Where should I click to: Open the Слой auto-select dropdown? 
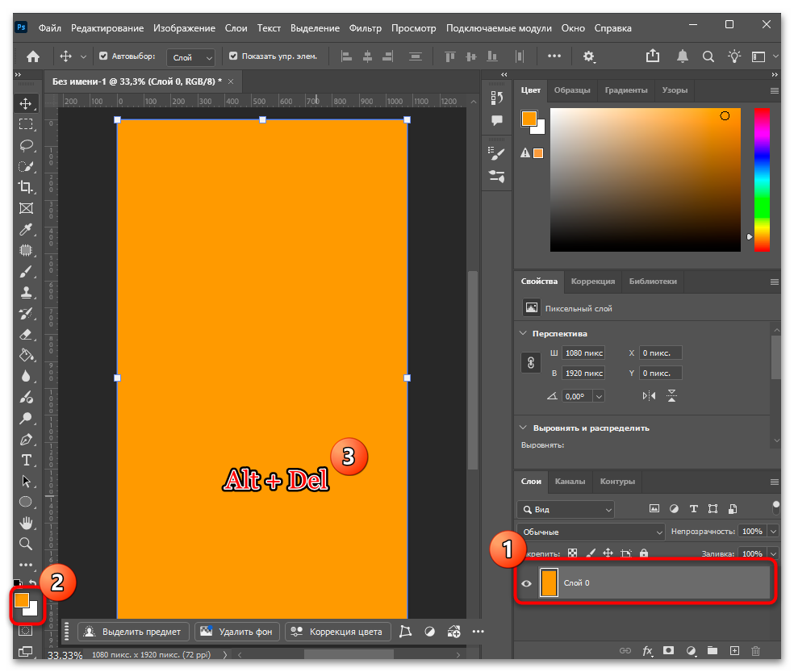(191, 57)
